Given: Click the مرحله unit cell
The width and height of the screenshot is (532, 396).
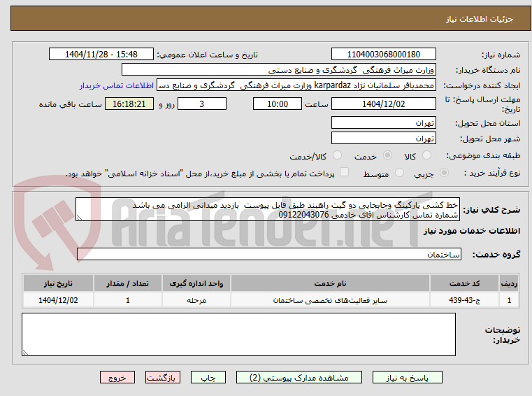Looking at the screenshot, I should (x=196, y=300).
